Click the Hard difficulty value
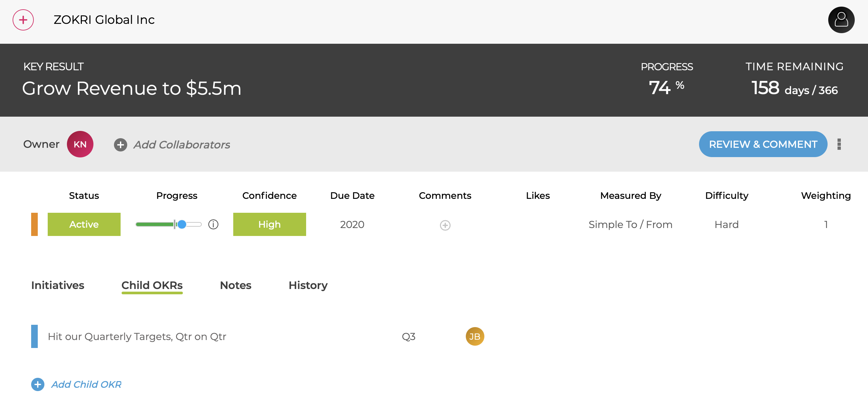 (727, 224)
